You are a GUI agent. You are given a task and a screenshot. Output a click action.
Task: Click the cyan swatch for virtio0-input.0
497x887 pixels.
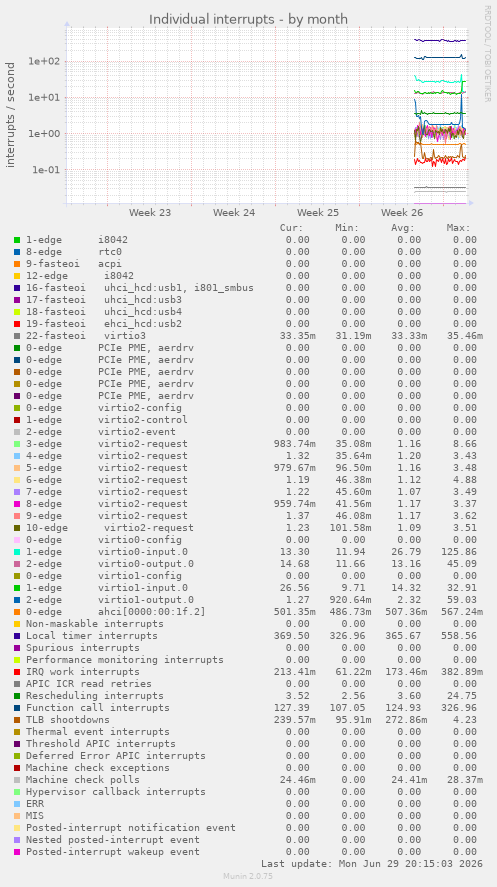17,552
